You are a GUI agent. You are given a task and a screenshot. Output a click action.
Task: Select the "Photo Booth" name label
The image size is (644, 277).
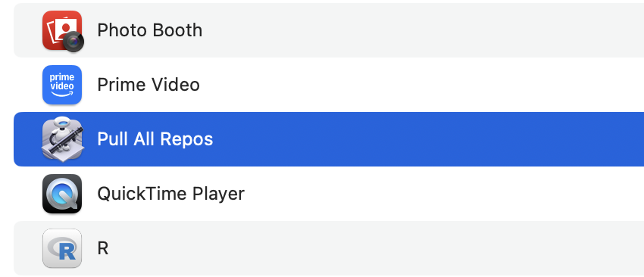[x=149, y=30]
